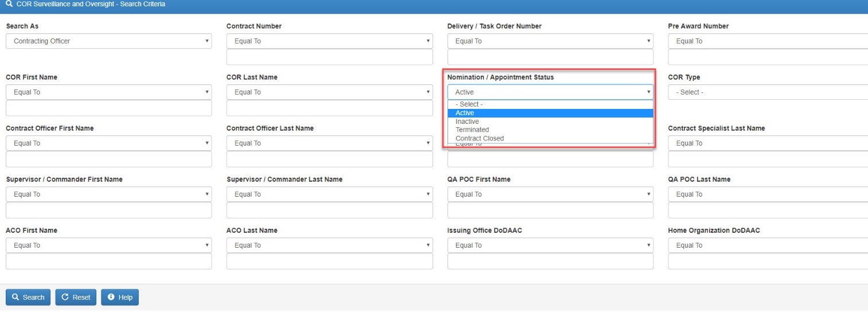Click the COR Last Name text field

point(329,108)
